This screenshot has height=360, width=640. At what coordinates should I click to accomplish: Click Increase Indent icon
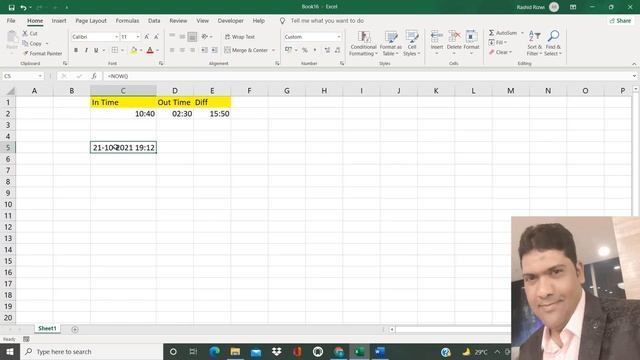(x=214, y=50)
